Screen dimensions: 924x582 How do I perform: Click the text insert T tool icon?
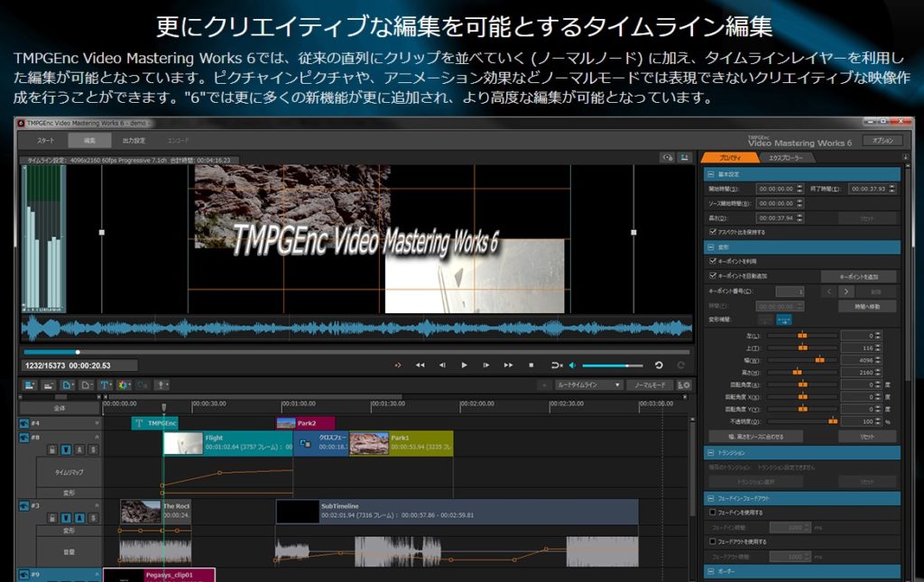click(104, 385)
